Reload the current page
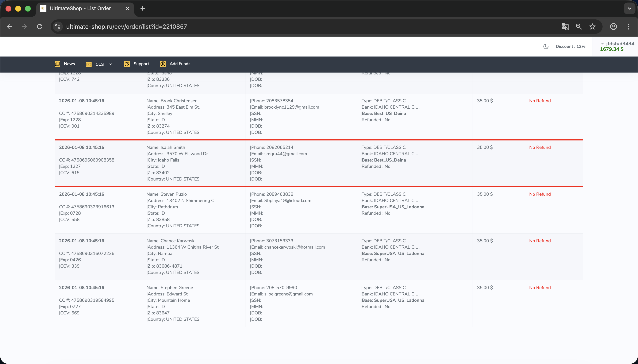Viewport: 638px width, 364px height. click(x=39, y=27)
